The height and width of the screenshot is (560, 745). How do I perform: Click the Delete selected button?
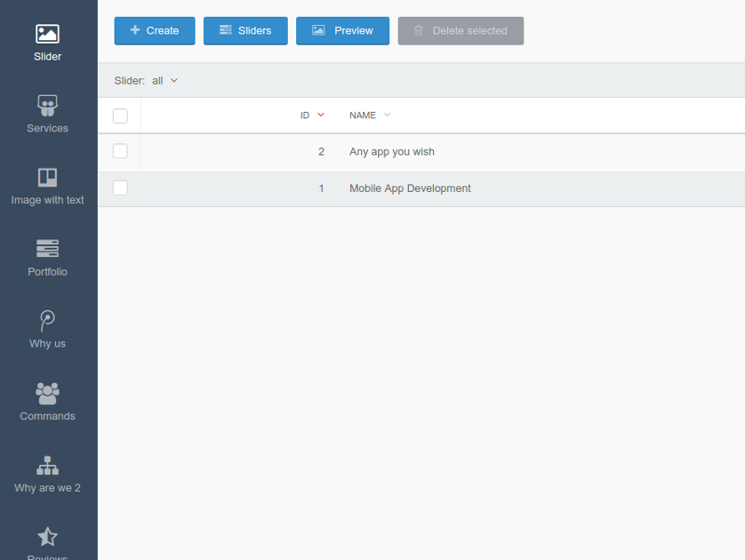tap(461, 31)
